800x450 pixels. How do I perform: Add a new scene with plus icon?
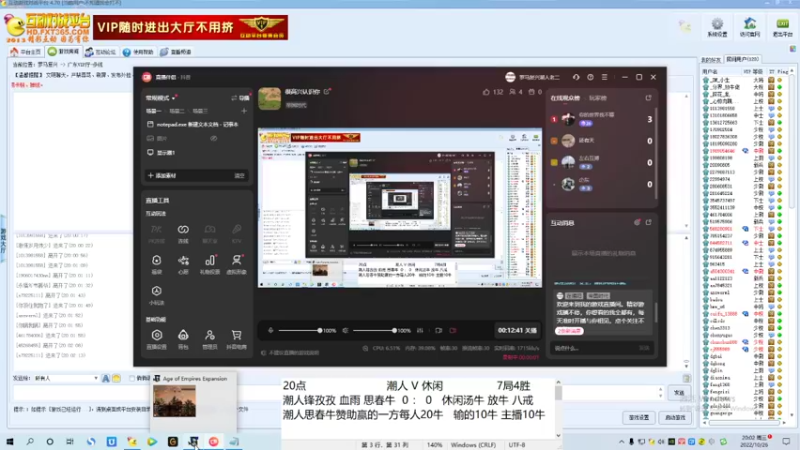pos(244,111)
